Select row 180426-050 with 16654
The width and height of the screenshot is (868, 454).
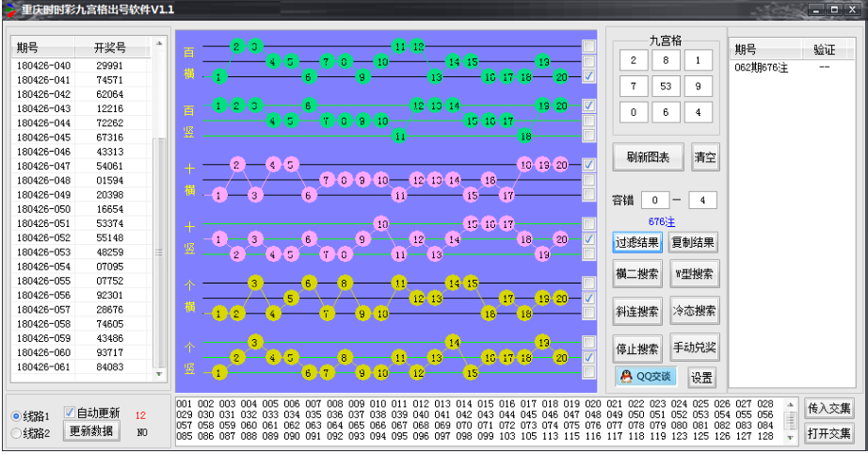[x=81, y=209]
